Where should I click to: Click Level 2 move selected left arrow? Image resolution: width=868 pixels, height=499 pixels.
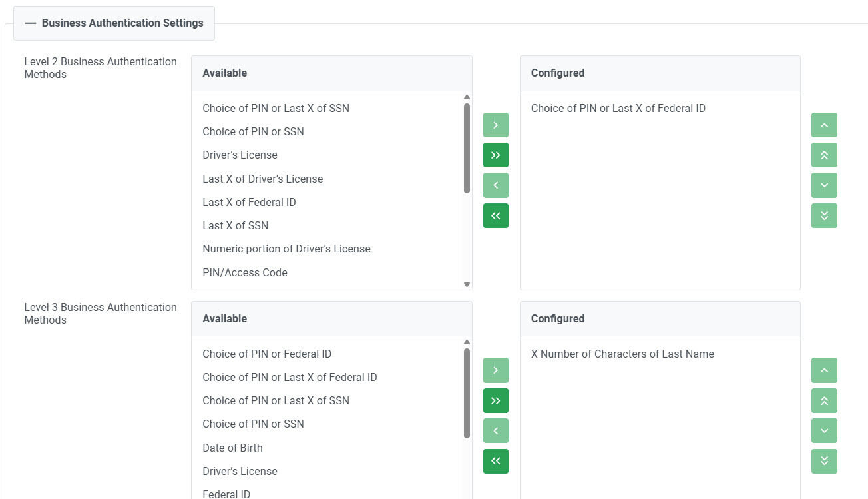click(x=496, y=185)
